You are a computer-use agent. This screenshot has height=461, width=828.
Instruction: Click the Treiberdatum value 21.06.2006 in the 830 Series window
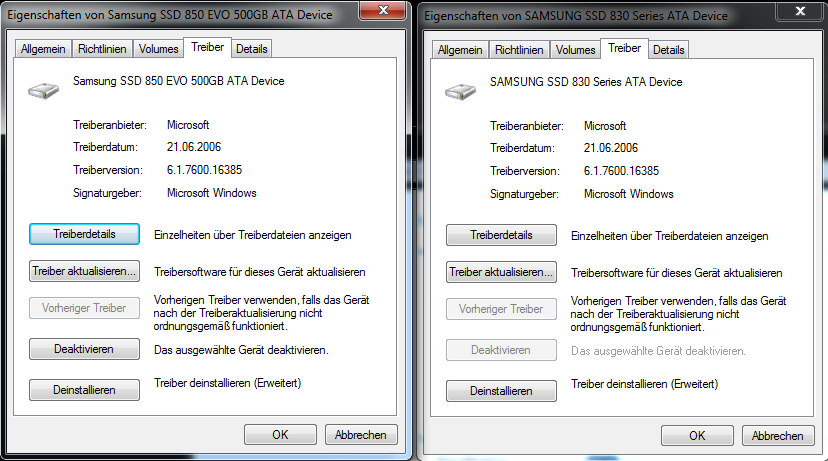(611, 148)
